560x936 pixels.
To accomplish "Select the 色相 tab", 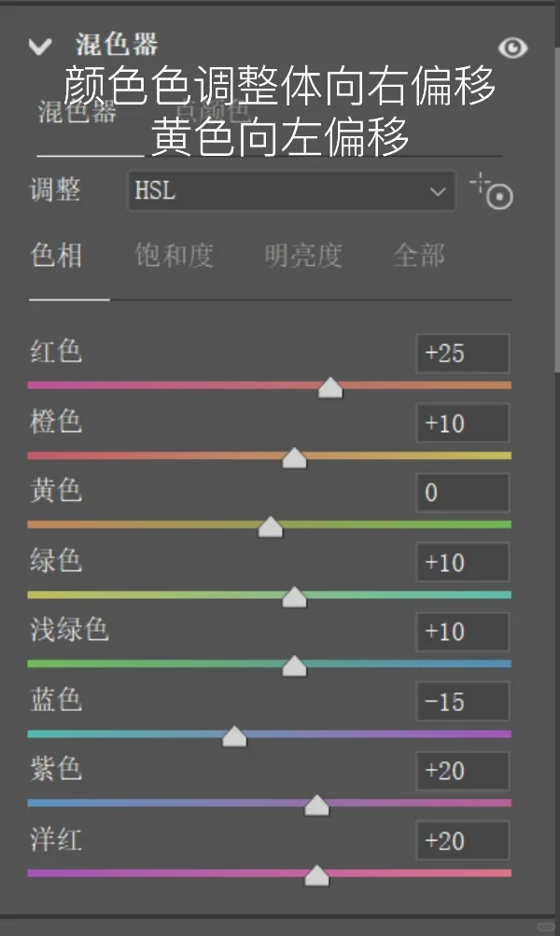I will point(56,256).
